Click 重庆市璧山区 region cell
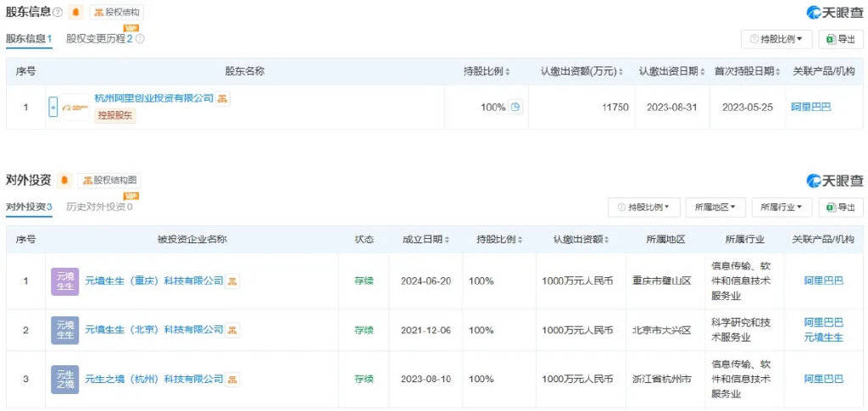 (662, 281)
